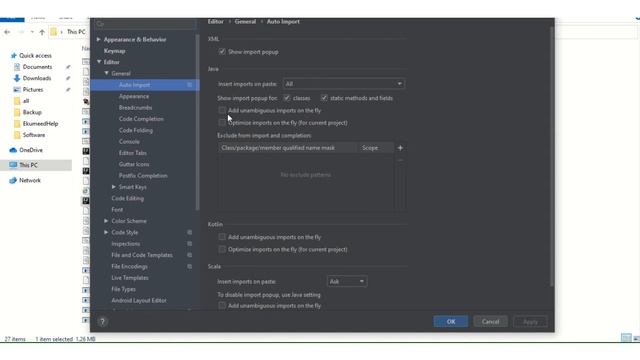The image size is (640, 360).
Task: Open Code Folding settings page
Action: 136,130
